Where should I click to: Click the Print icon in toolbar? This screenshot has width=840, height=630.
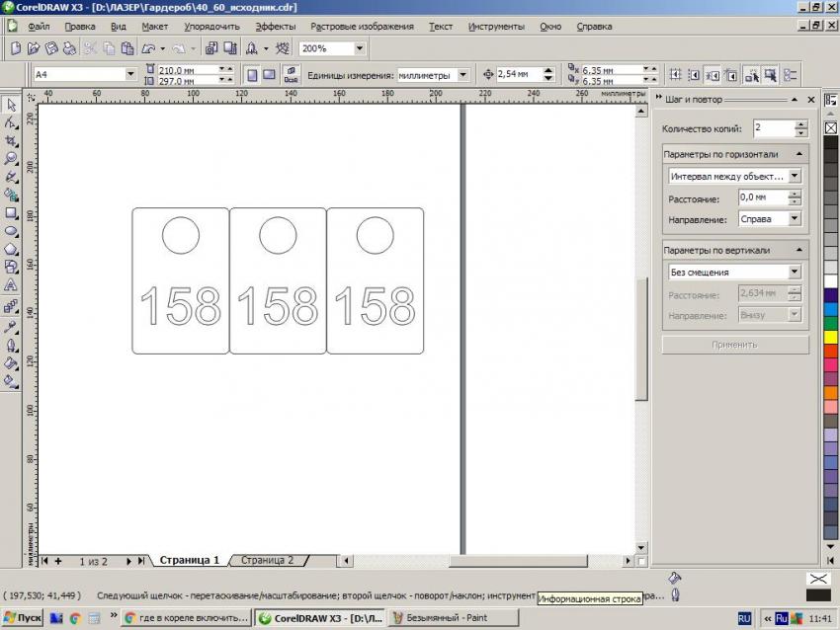(x=68, y=47)
